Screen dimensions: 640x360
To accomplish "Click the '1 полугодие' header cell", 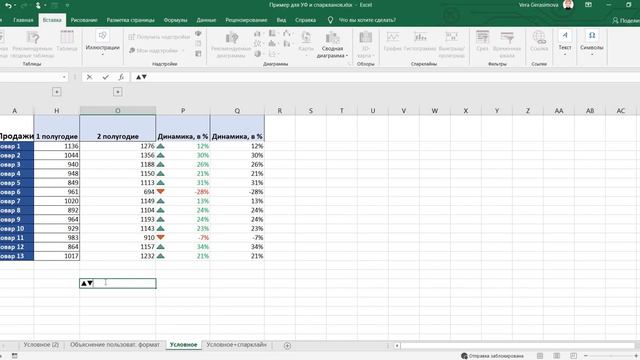I will 57,128.
